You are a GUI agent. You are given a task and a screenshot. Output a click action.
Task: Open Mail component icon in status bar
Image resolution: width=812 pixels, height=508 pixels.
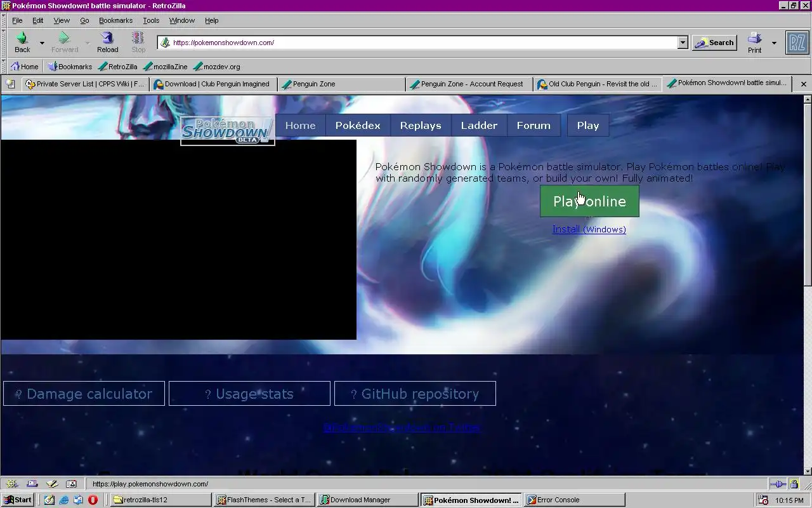click(32, 484)
